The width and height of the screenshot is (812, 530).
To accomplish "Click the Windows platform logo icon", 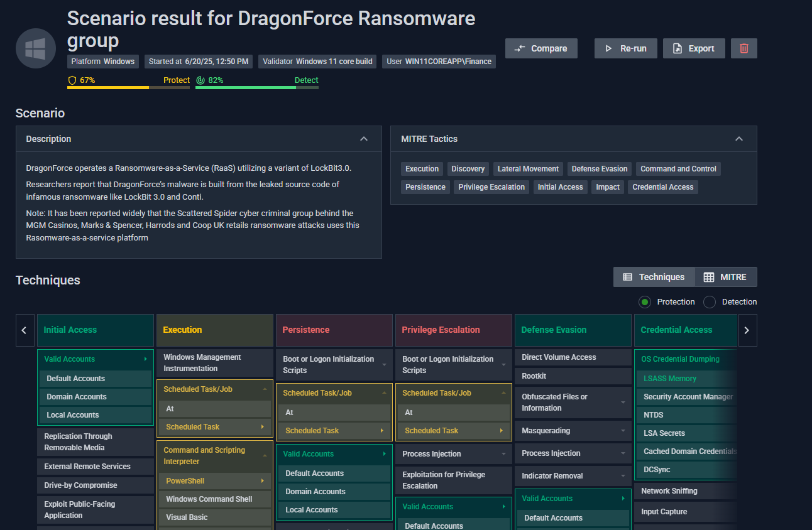I will pyautogui.click(x=36, y=49).
